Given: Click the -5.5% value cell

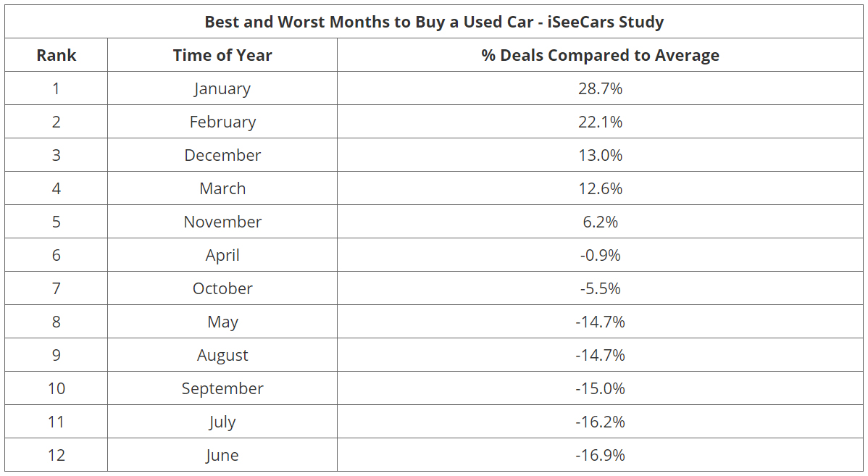Looking at the screenshot, I should click(600, 288).
